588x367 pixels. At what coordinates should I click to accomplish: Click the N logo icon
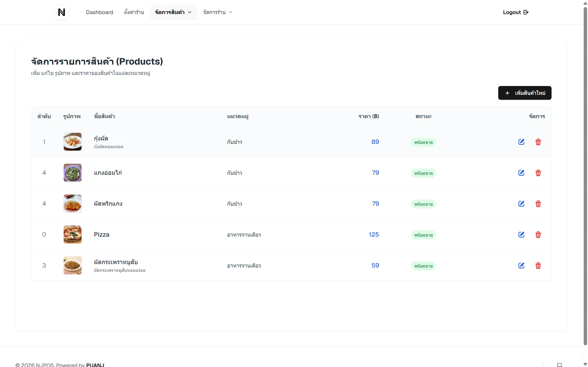(x=62, y=12)
